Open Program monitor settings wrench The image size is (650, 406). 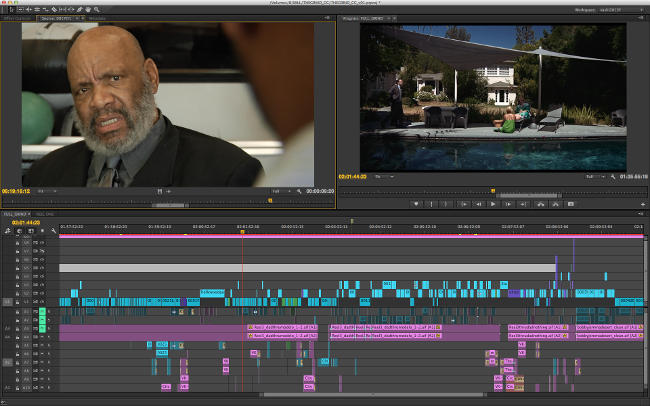coord(613,177)
